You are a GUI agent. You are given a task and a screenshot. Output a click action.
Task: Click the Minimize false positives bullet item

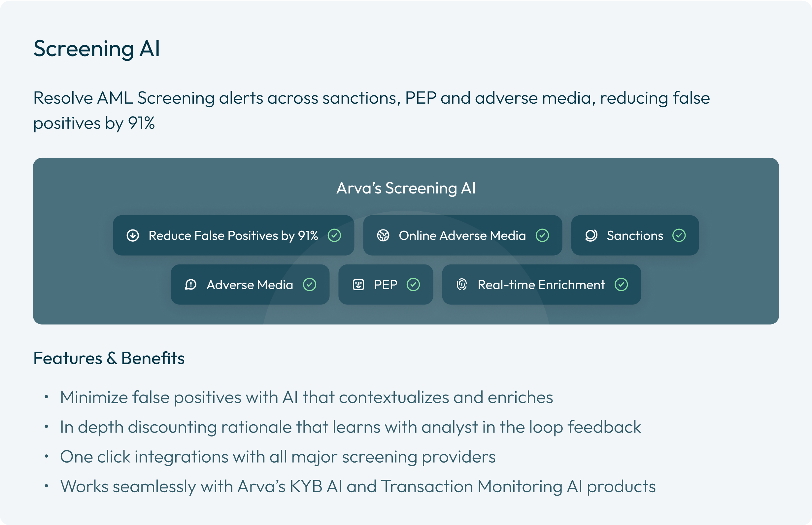306,398
